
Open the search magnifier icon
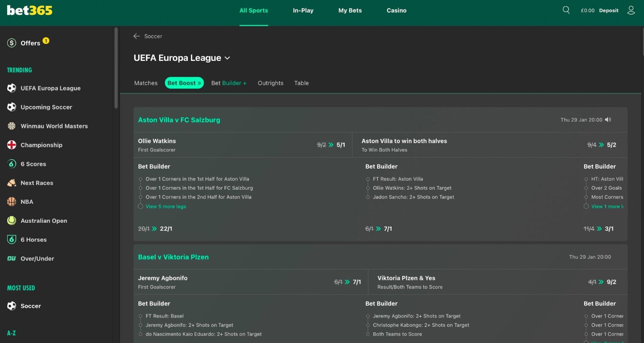click(x=566, y=10)
